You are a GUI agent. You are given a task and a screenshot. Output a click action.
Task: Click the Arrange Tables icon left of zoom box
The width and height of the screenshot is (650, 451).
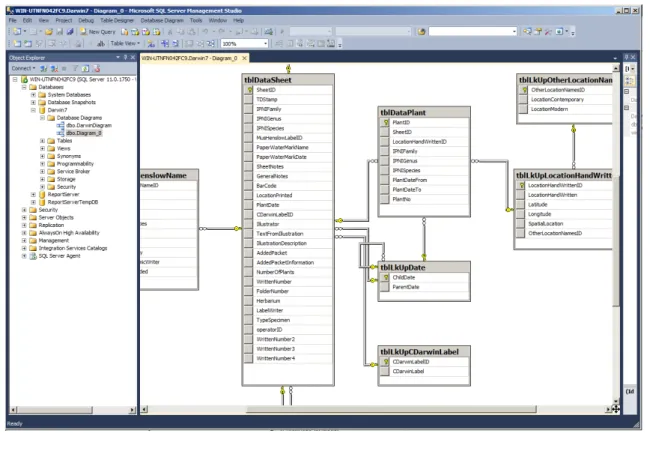211,44
